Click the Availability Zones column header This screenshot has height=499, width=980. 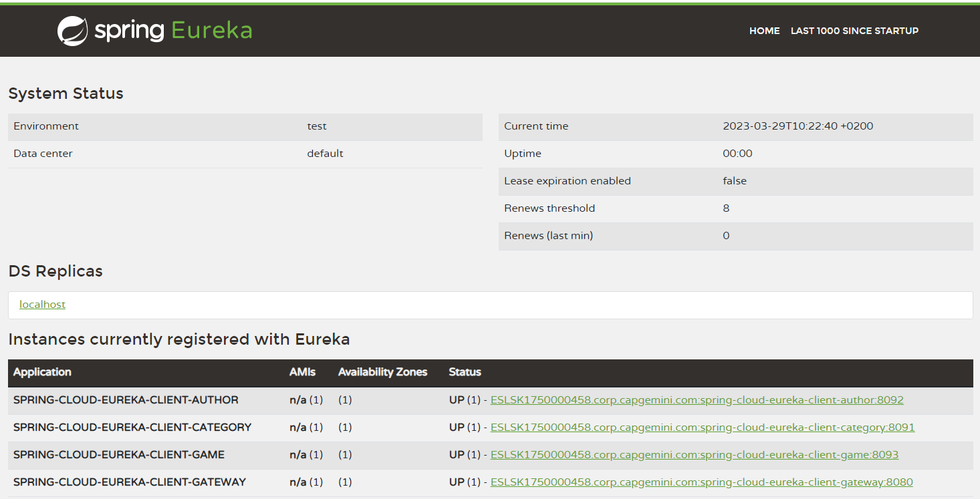(382, 372)
